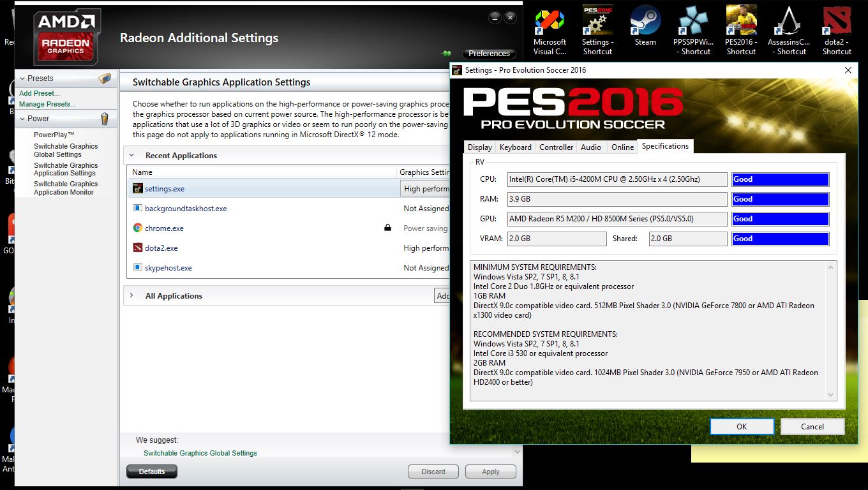The image size is (868, 490).
Task: Click the skypehost.exe icon
Action: [x=137, y=267]
